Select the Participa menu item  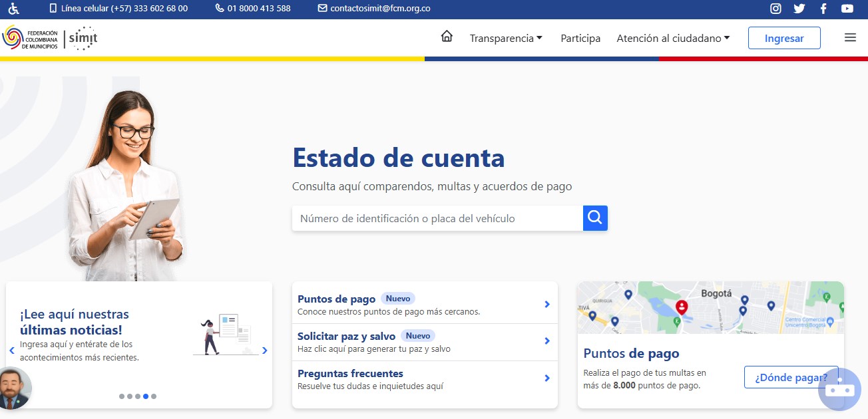pos(580,39)
